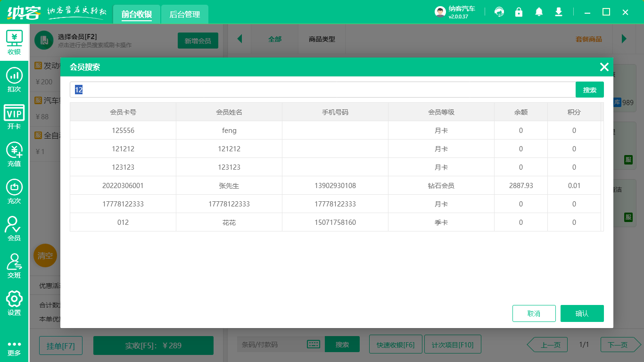Viewport: 644px width, 362px height.
Task: Switch to the 后台管理 tab
Action: (x=184, y=15)
